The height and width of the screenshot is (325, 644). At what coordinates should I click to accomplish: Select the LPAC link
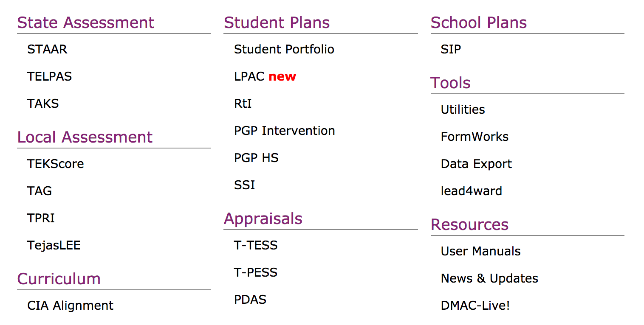[x=250, y=76]
